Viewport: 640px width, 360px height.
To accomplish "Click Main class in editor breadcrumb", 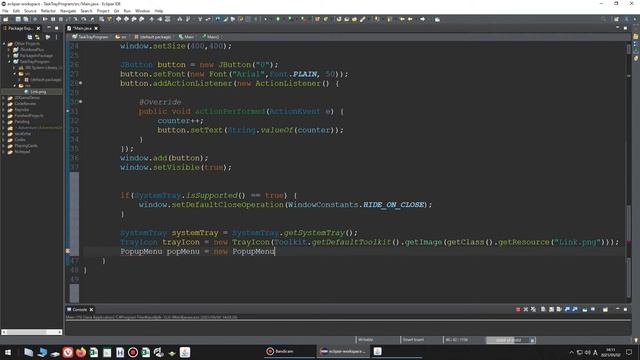I will [186, 37].
